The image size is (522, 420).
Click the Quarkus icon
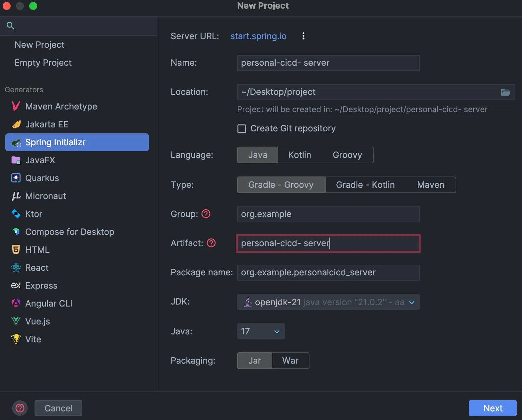[x=16, y=178]
